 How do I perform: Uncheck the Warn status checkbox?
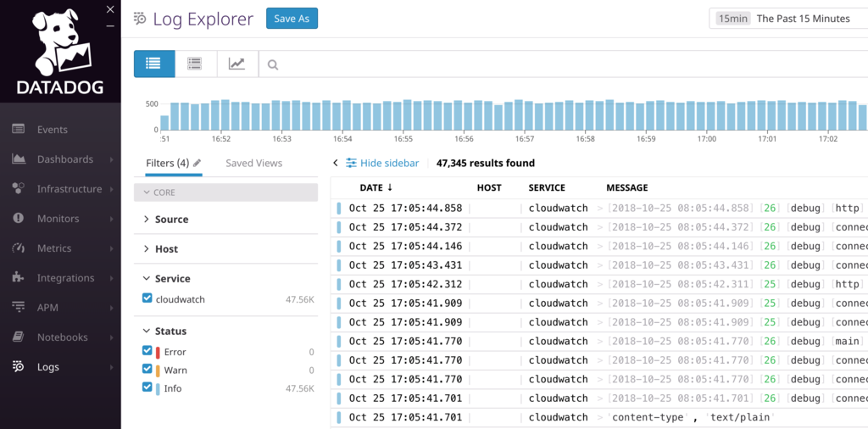[147, 369]
